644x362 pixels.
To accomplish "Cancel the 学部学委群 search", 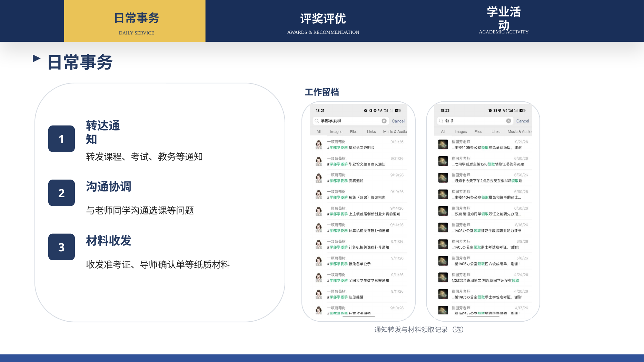I will point(398,121).
